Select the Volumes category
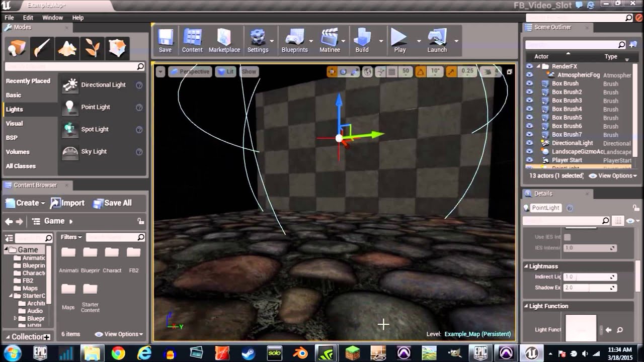This screenshot has width=644, height=362. pos(18,152)
